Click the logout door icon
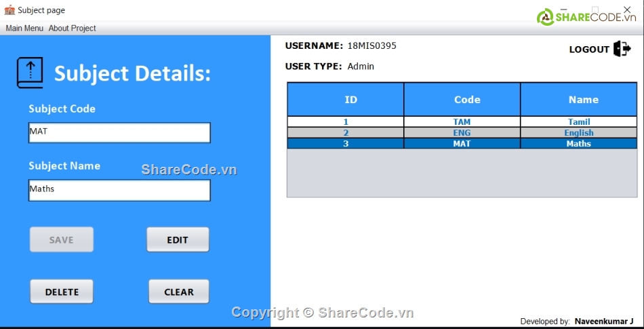 (x=622, y=49)
